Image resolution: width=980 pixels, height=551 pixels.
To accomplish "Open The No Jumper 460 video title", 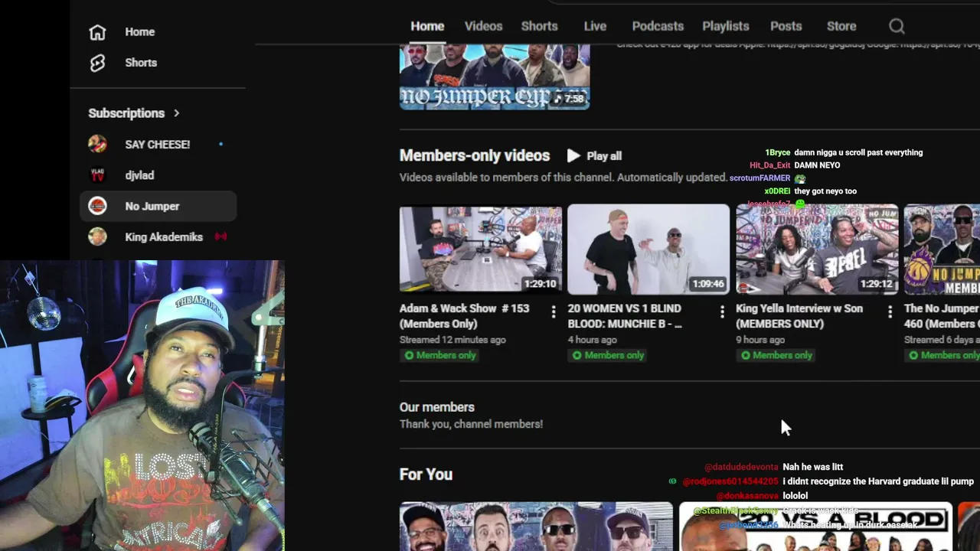I will coord(942,316).
